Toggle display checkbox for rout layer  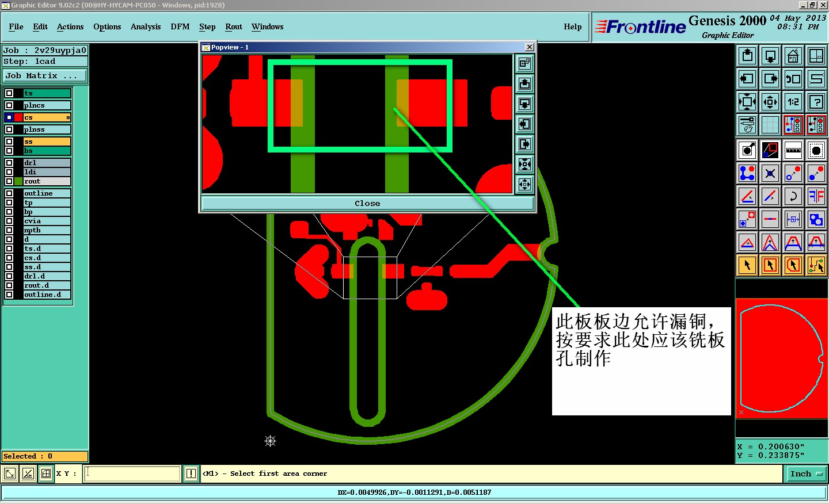coord(9,181)
